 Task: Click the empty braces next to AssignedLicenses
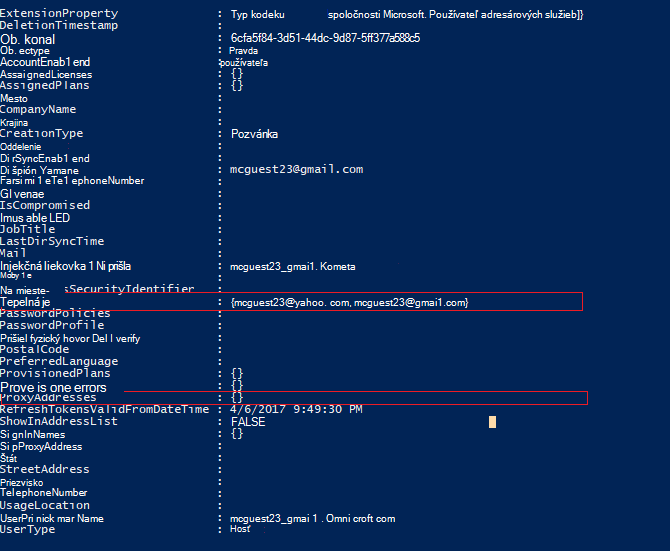coord(237,74)
